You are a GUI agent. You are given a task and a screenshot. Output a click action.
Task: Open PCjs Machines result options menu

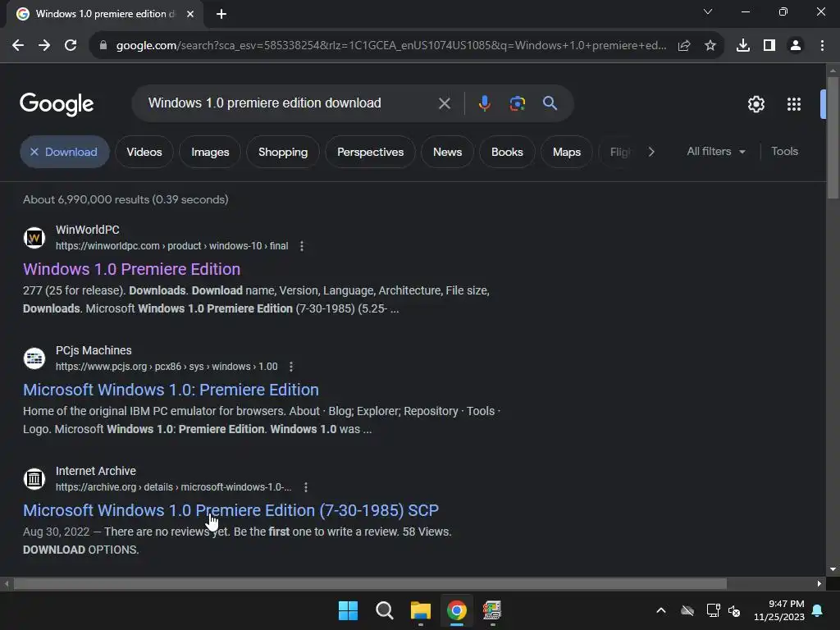pyautogui.click(x=291, y=367)
